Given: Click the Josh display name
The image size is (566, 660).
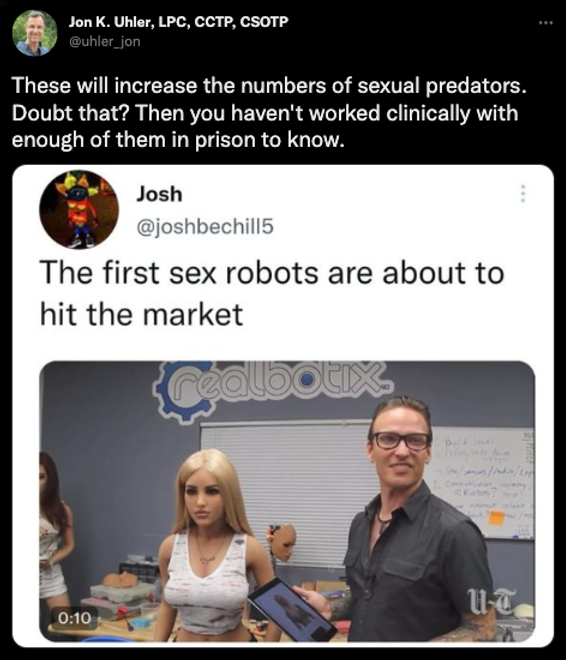Looking at the screenshot, I should click(x=159, y=194).
